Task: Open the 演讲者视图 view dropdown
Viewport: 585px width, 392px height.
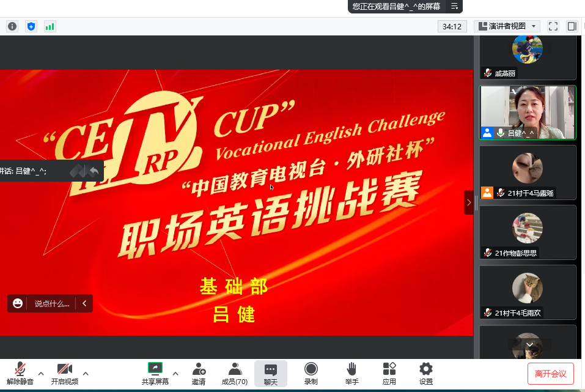Action: pyautogui.click(x=507, y=26)
